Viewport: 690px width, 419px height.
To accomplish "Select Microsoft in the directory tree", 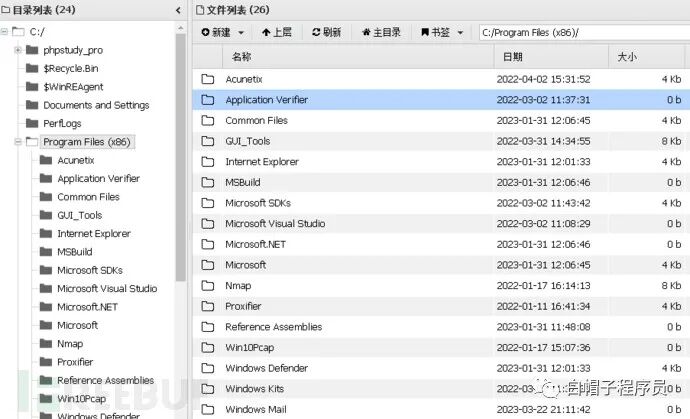I will click(x=77, y=325).
